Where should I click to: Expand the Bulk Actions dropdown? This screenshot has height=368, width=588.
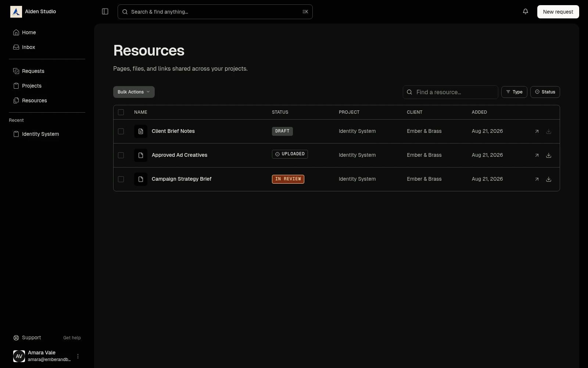[134, 92]
